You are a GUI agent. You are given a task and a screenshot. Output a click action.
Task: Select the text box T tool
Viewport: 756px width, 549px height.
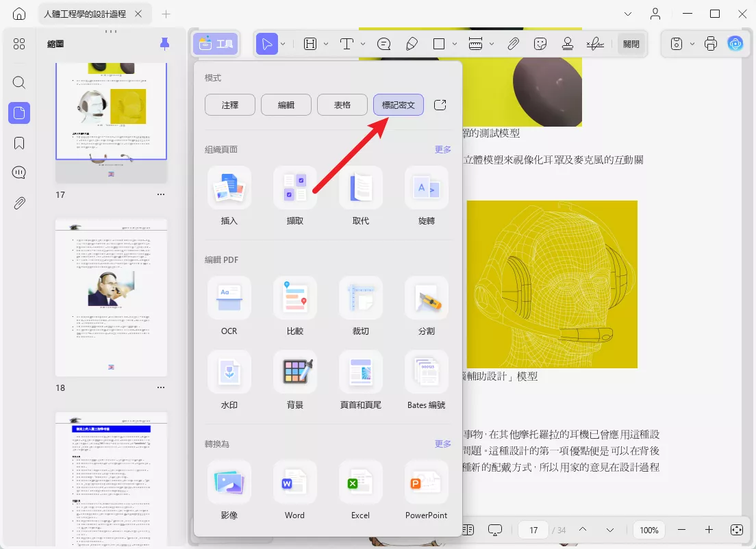[x=346, y=44]
